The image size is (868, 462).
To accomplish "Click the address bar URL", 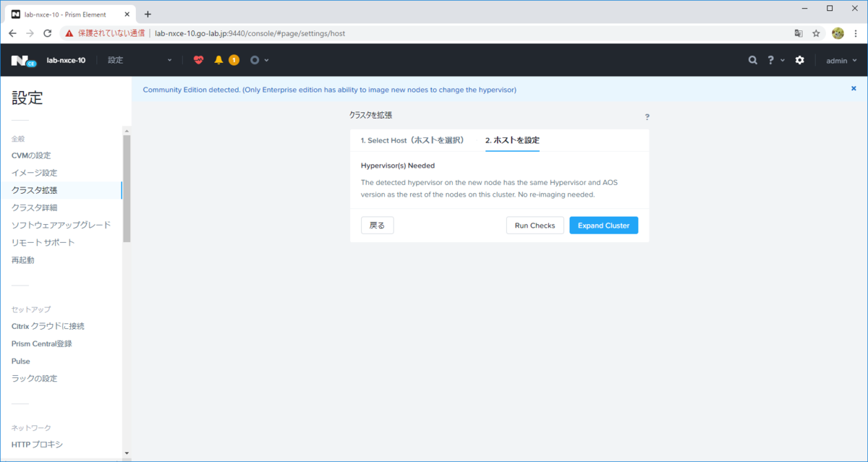I will point(250,33).
